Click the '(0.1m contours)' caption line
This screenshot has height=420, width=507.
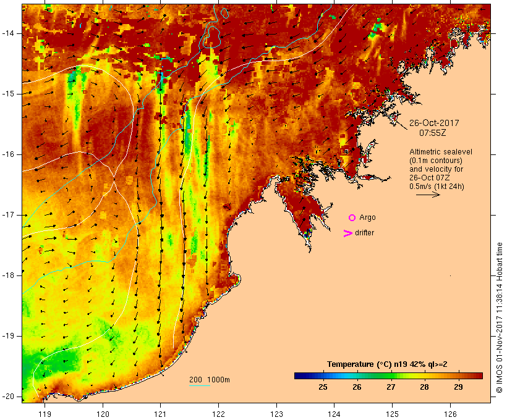pyautogui.click(x=436, y=161)
